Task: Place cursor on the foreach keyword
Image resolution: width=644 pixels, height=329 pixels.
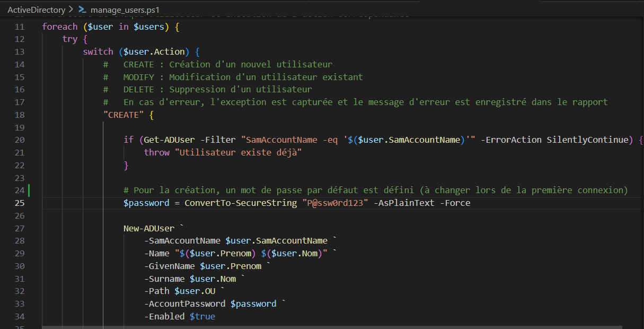Action: (59, 26)
